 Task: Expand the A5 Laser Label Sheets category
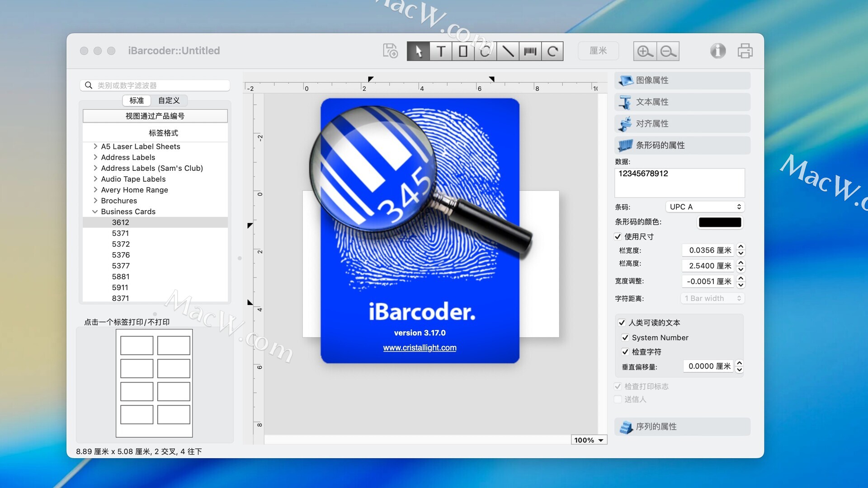pos(95,146)
